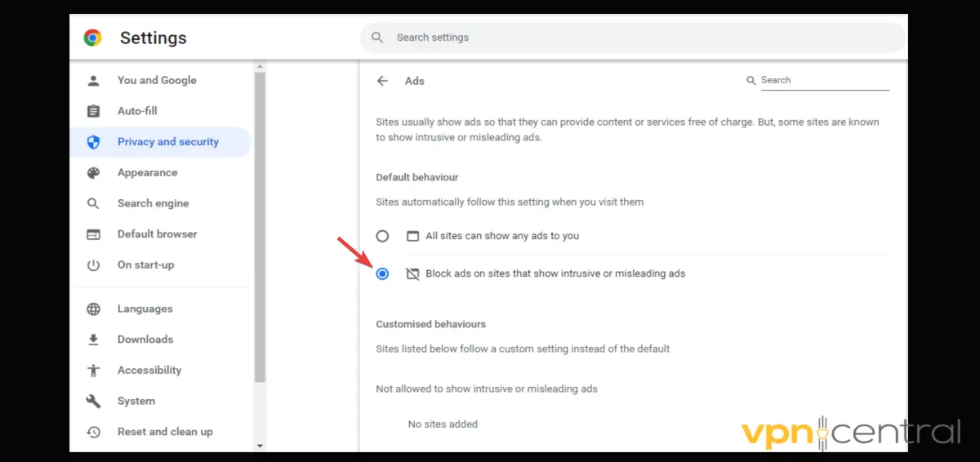This screenshot has width=980, height=462.
Task: Click the Privacy and security shield icon
Action: [94, 142]
